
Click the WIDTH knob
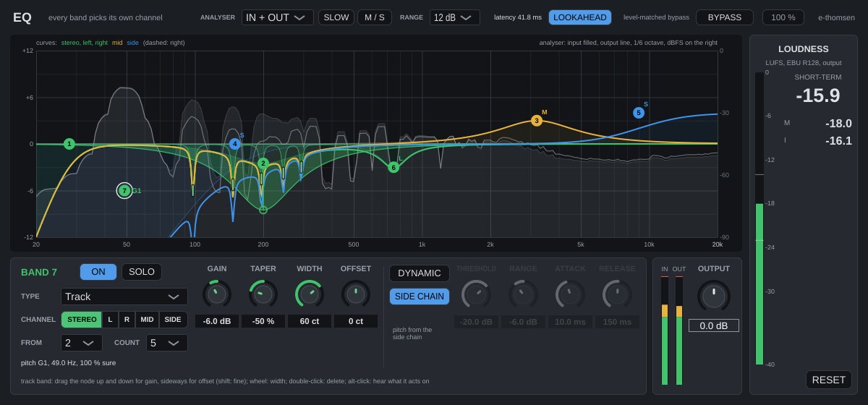(x=310, y=294)
